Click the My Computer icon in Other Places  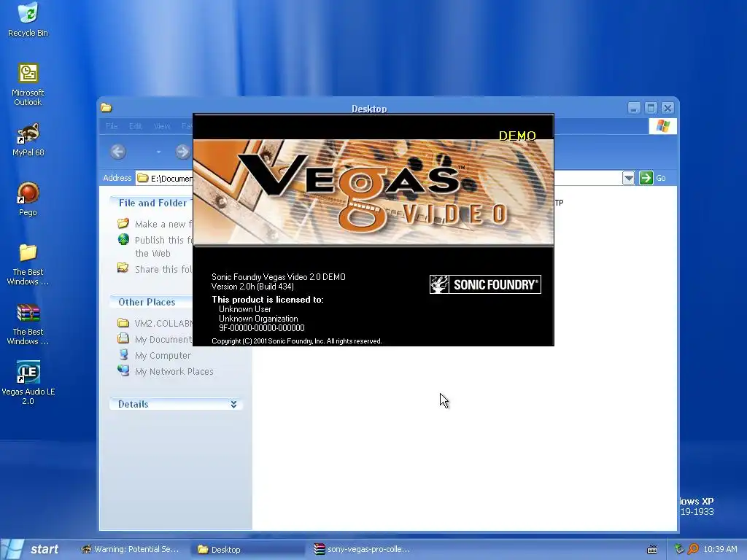[123, 355]
